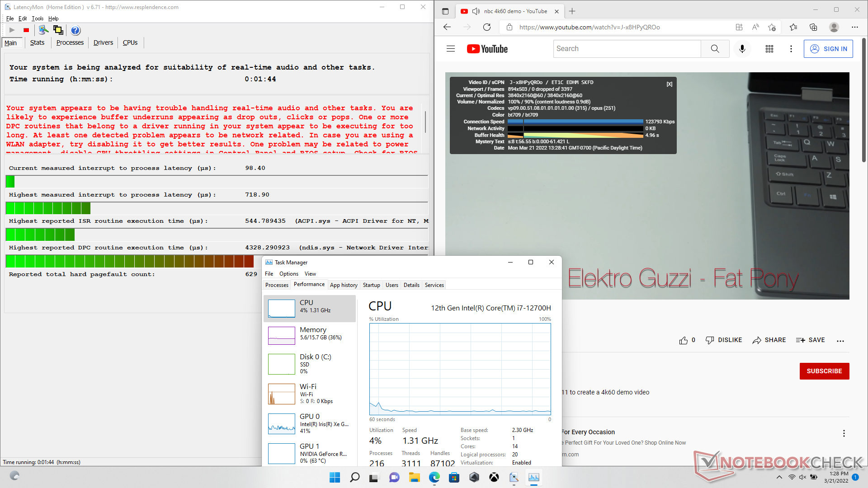Click the YouTube search magnifier button

click(x=714, y=49)
